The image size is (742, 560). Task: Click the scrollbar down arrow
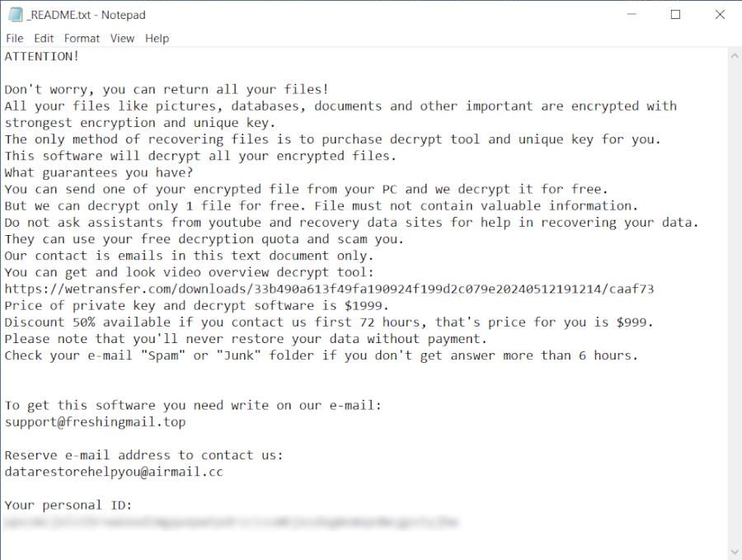click(734, 552)
